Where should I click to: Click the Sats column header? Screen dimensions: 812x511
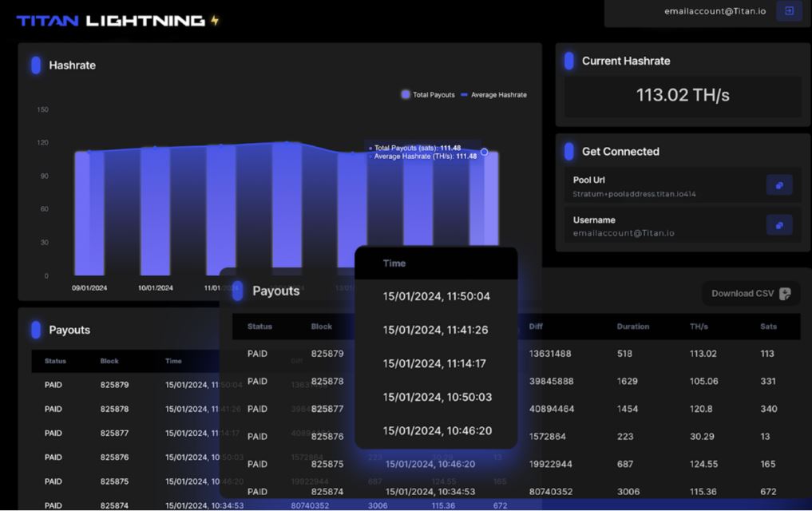[x=769, y=327]
